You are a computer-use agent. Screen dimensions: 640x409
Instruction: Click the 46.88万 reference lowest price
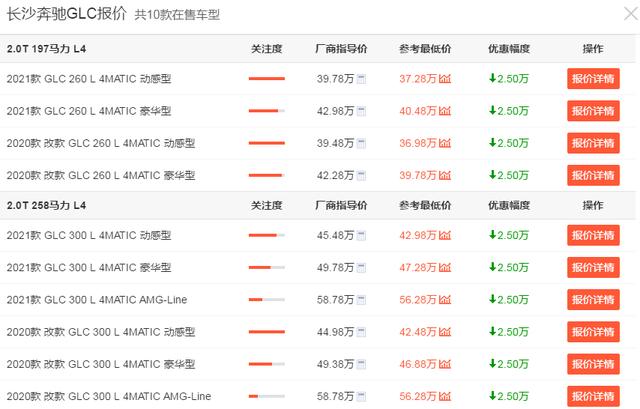click(x=418, y=365)
